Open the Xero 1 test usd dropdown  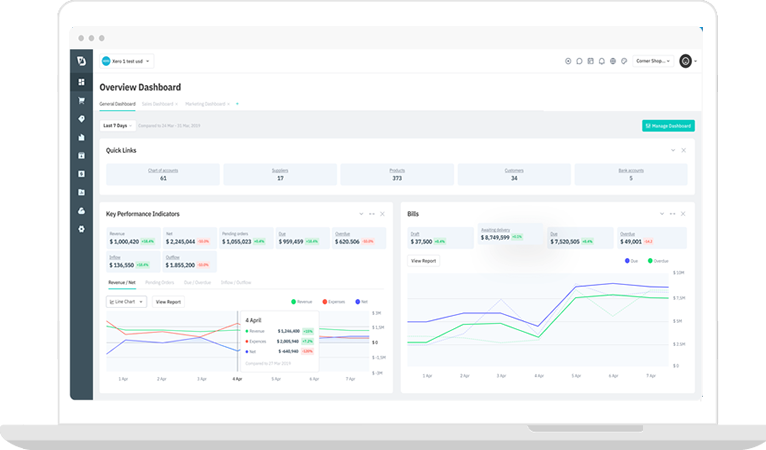point(127,61)
